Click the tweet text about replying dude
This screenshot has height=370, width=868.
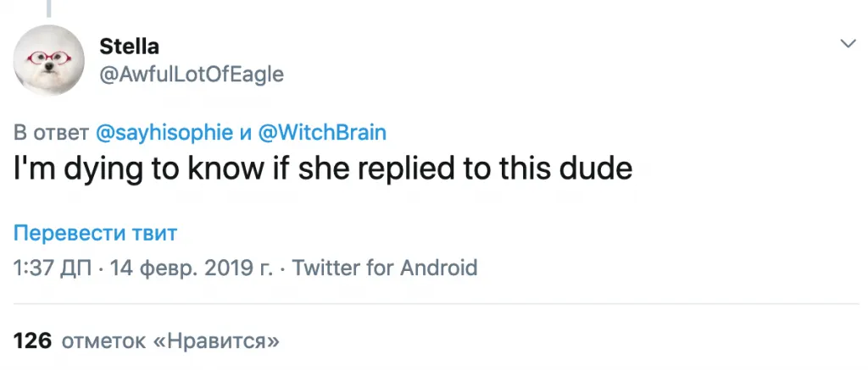click(x=324, y=168)
